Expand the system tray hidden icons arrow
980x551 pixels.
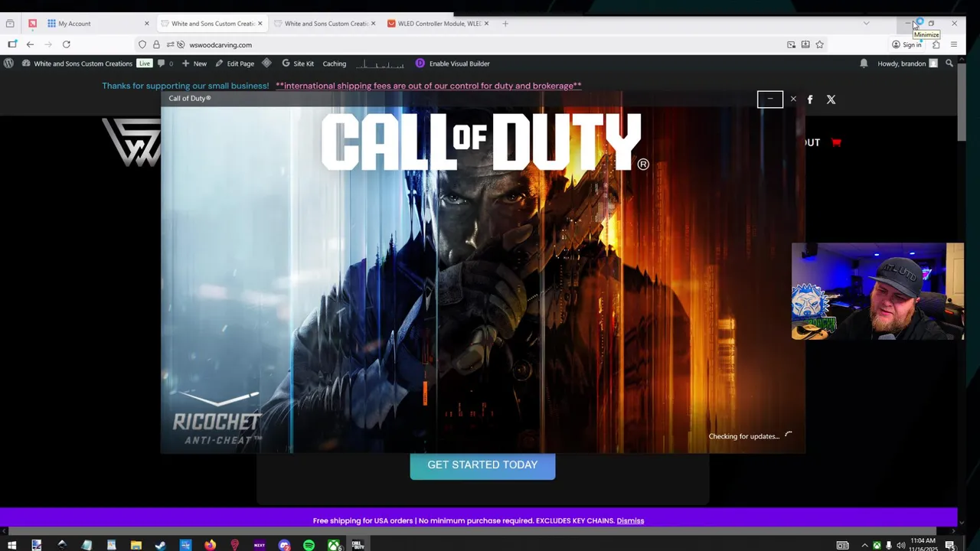click(x=864, y=545)
